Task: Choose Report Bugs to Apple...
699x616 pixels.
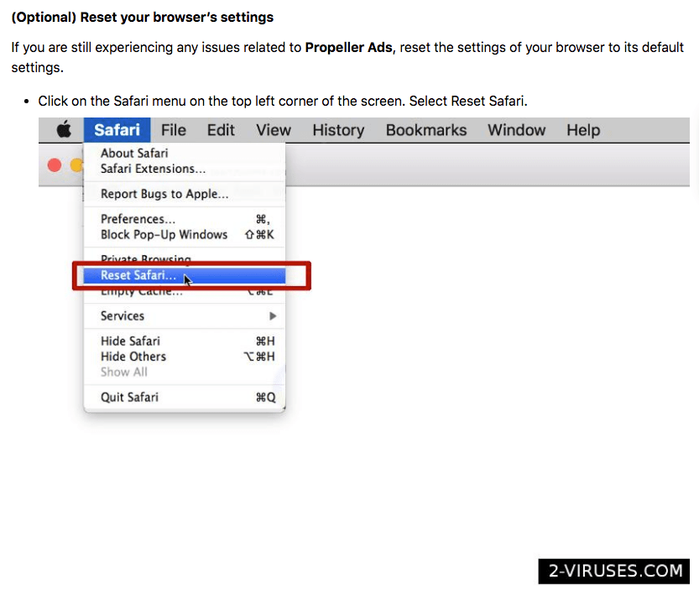Action: 184,194
